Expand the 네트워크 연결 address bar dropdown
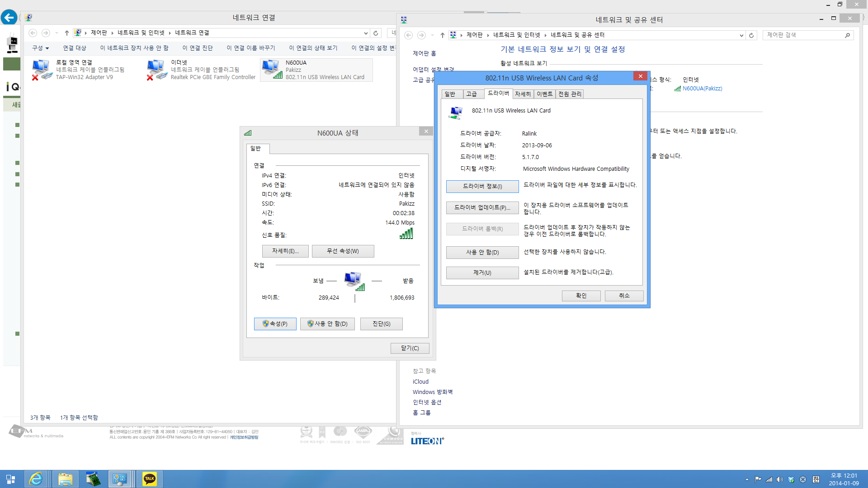The height and width of the screenshot is (488, 868). (x=366, y=33)
